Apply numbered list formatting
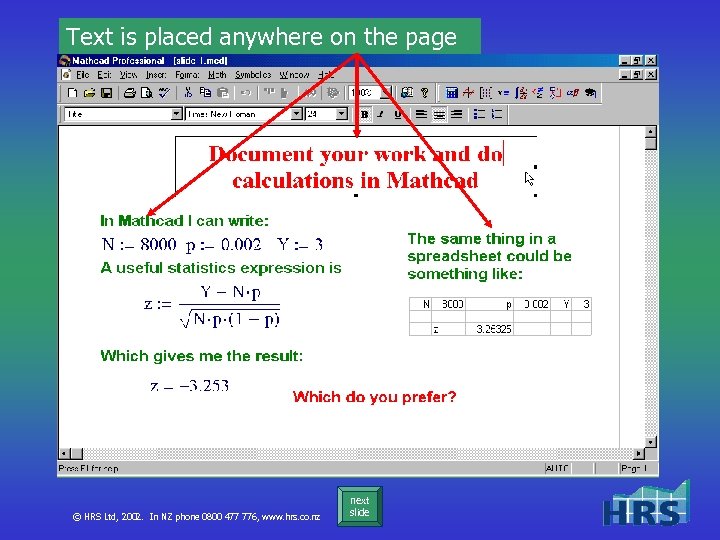 497,114
